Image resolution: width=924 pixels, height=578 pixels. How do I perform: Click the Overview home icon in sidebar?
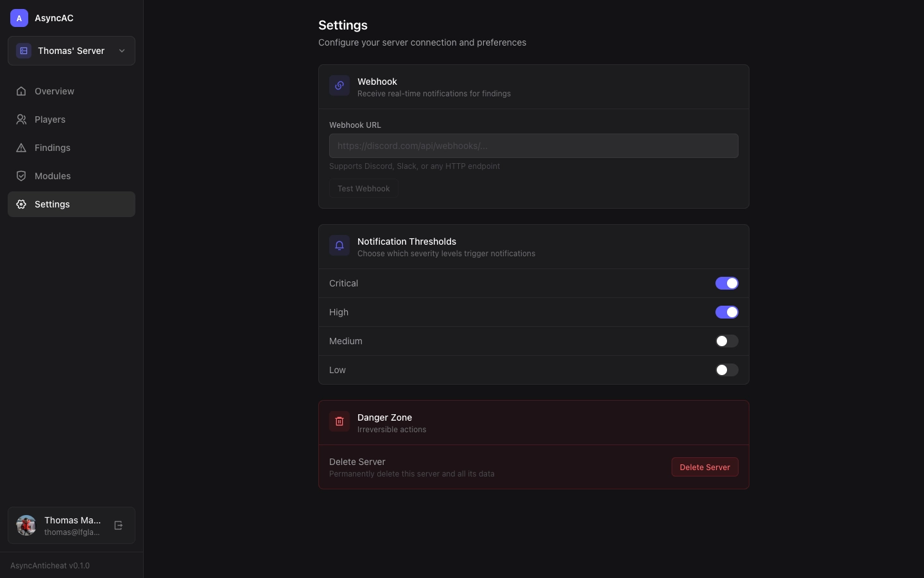(x=21, y=91)
